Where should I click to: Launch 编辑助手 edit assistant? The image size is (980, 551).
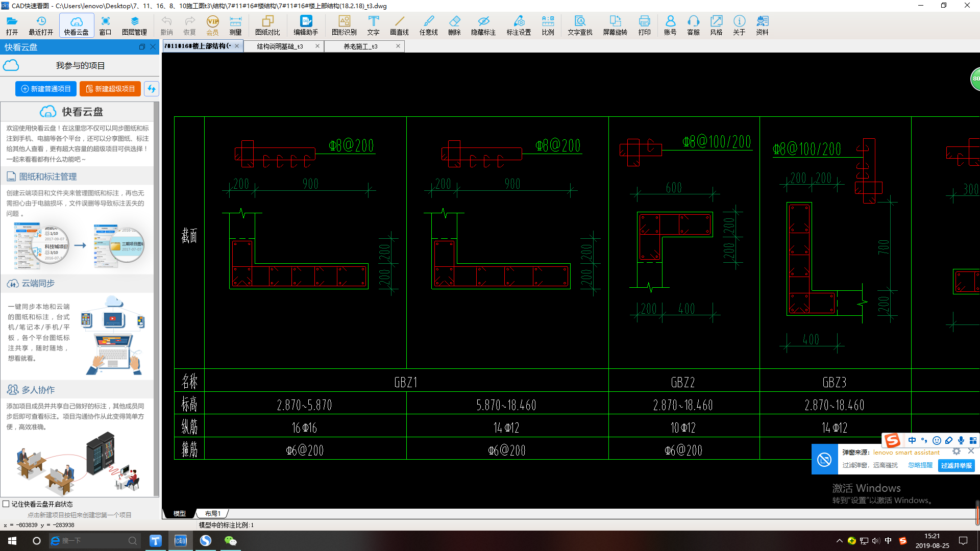coord(306,25)
